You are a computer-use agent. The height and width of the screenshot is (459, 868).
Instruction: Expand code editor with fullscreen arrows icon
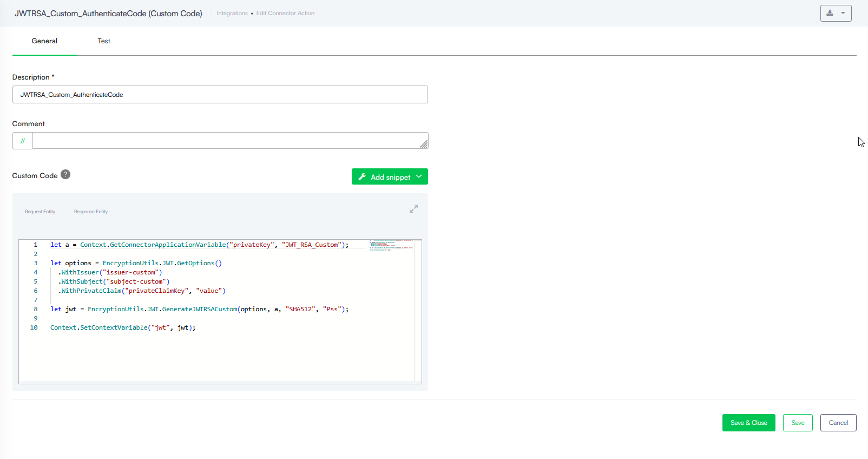pos(413,209)
